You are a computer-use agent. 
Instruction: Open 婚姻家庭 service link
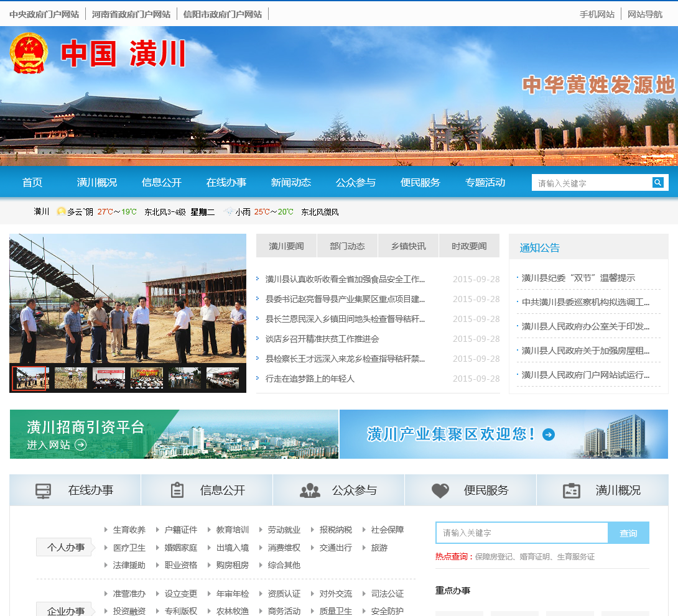pos(181,548)
